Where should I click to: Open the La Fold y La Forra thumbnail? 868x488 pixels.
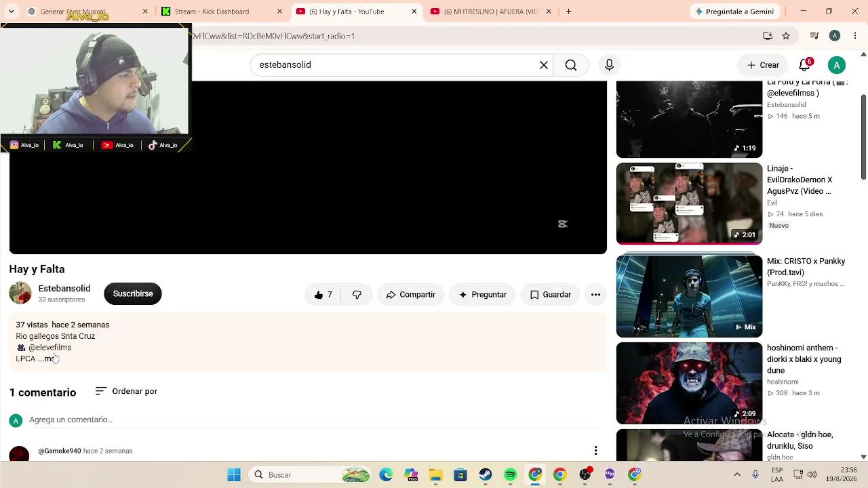point(689,119)
